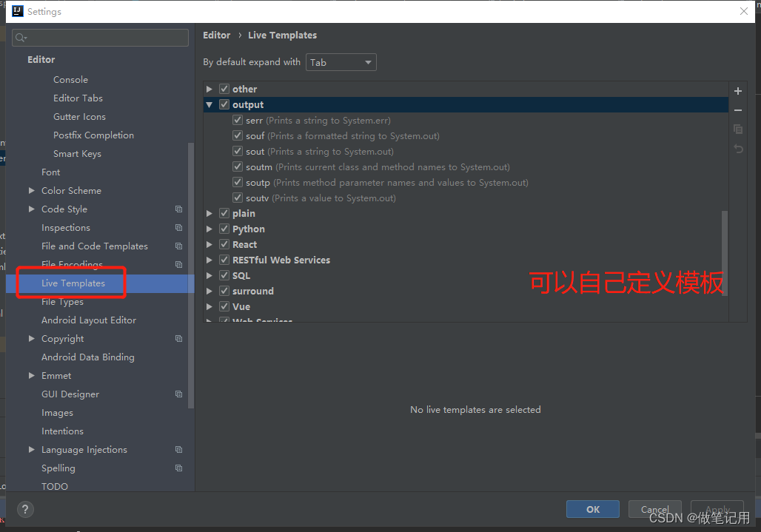Uncheck the soutp template checkbox
Viewport: 761px width, 532px height.
tap(238, 182)
